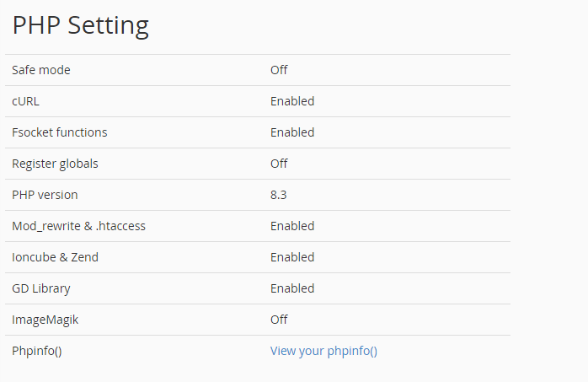Click Mod_rewrite Enabled status value
Screen dimensions: 588x382
click(x=292, y=226)
